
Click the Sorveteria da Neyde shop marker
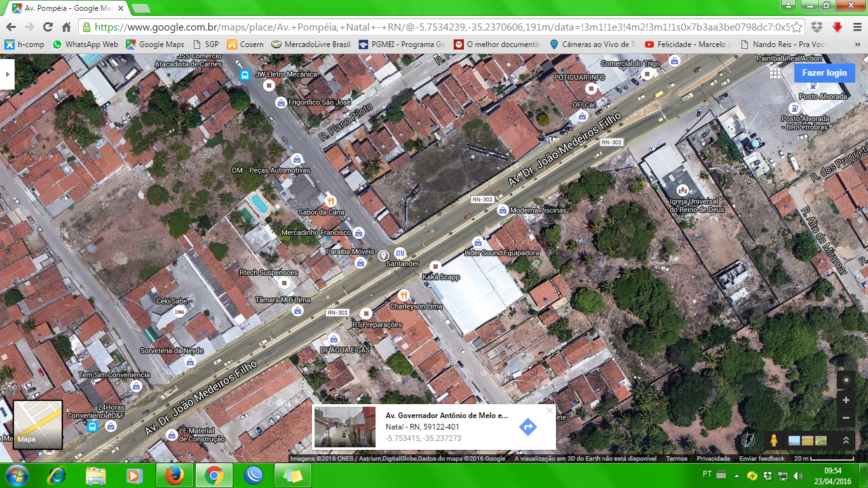[x=189, y=362]
